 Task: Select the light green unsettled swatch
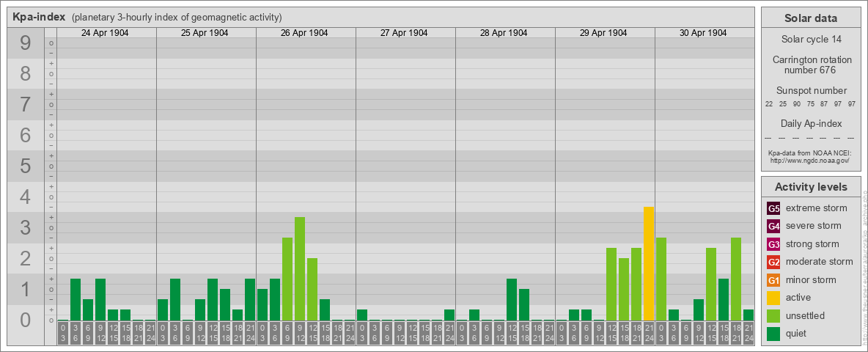[x=774, y=316]
